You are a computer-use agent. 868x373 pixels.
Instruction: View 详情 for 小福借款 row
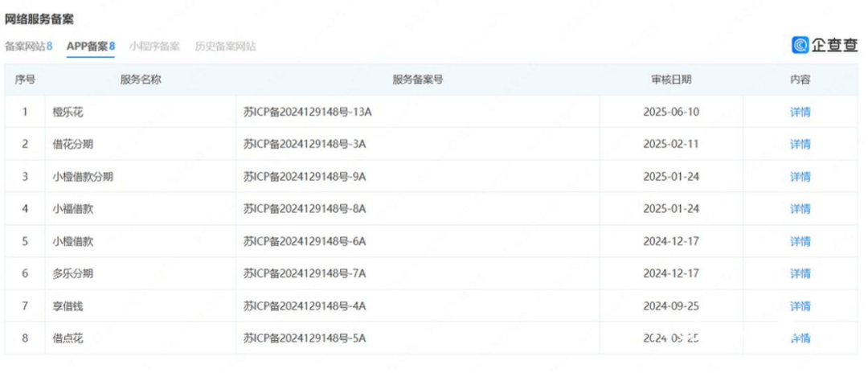coord(800,209)
